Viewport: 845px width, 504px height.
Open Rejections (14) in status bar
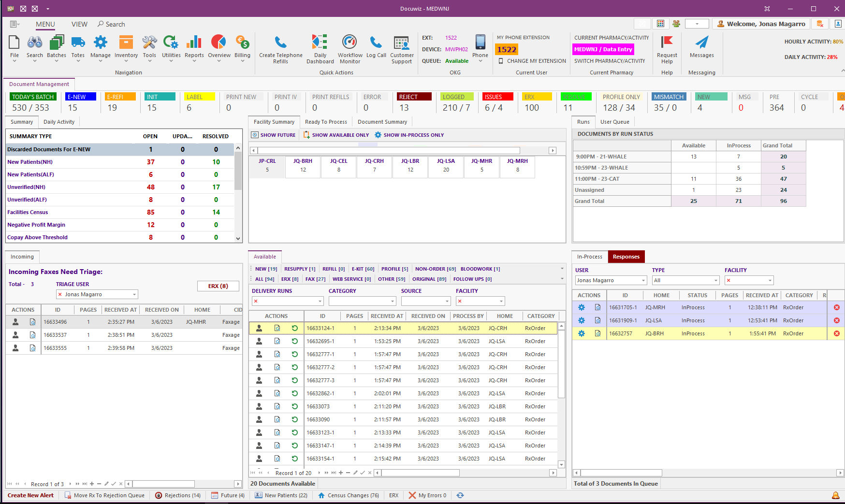click(178, 495)
